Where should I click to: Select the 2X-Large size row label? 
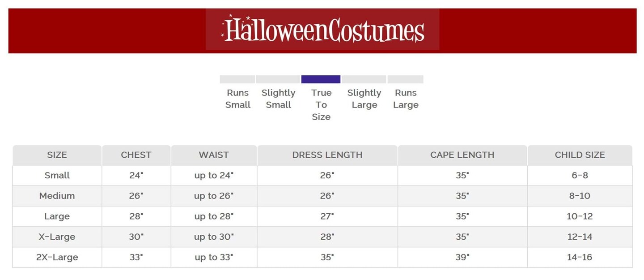coord(57,258)
